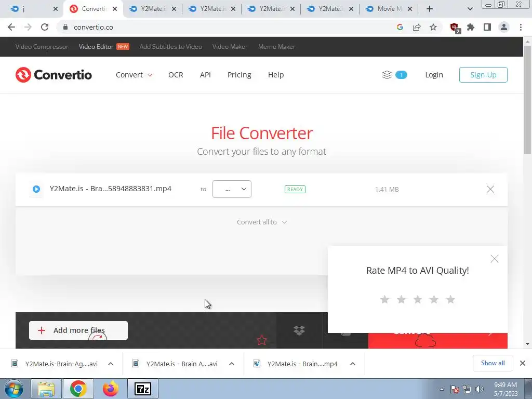Click the taskbar clock showing 9:49 AM
The image size is (532, 399).
(x=506, y=389)
